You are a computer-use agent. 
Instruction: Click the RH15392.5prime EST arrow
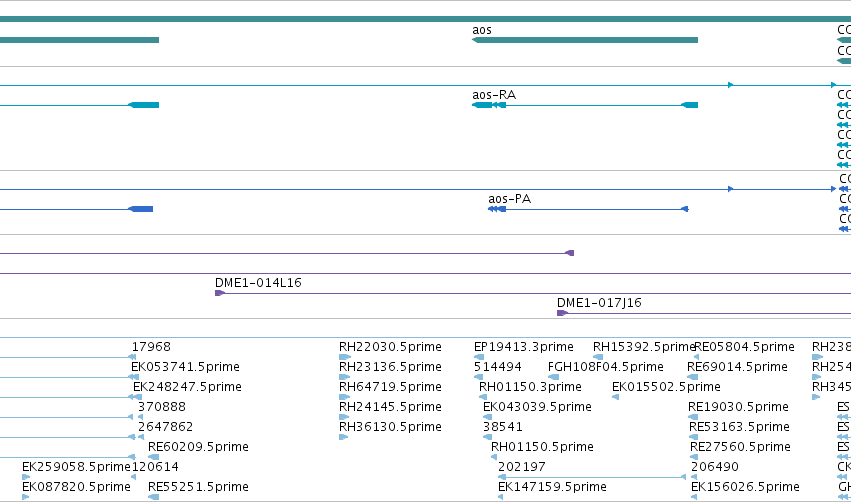(598, 357)
